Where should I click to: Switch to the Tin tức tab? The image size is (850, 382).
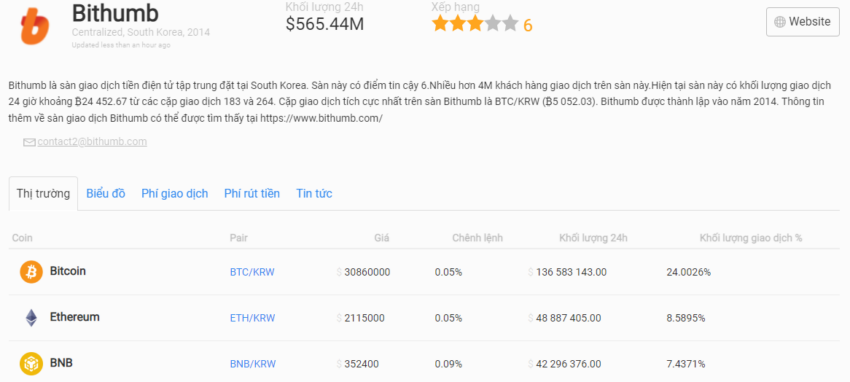pos(314,193)
